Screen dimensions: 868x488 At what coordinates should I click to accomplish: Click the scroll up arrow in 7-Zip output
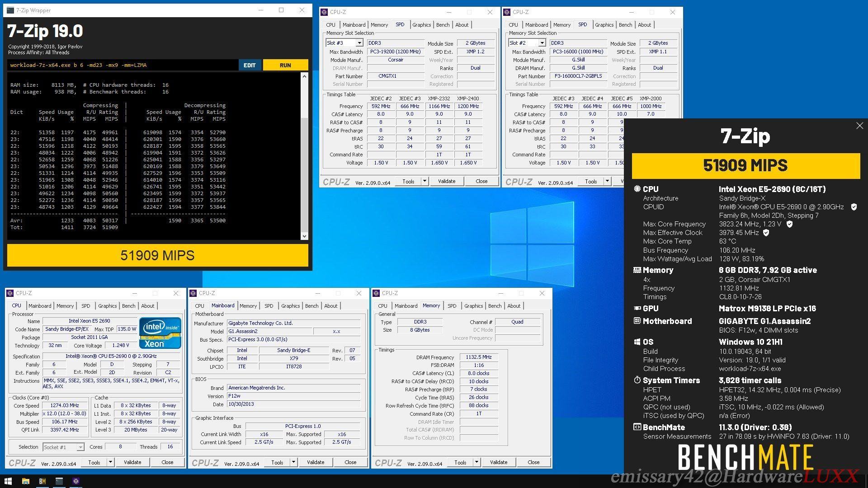(304, 76)
